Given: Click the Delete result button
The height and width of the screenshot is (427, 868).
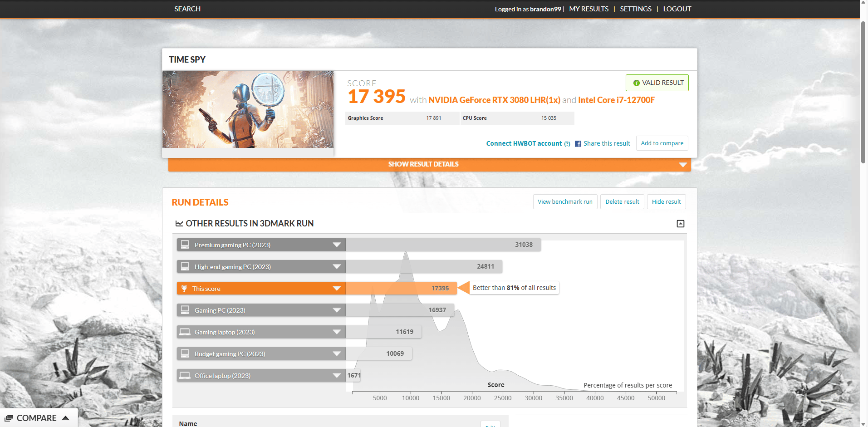Looking at the screenshot, I should pyautogui.click(x=622, y=201).
